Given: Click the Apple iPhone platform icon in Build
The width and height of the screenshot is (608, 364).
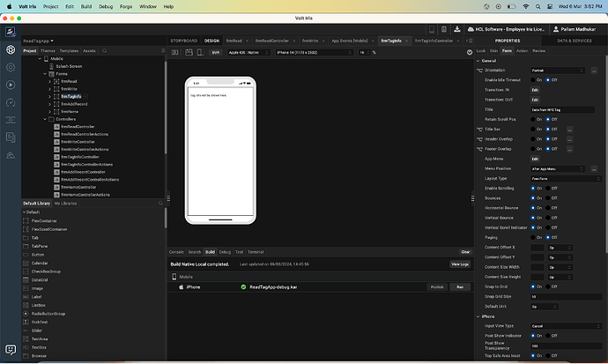Looking at the screenshot, I should tap(182, 287).
